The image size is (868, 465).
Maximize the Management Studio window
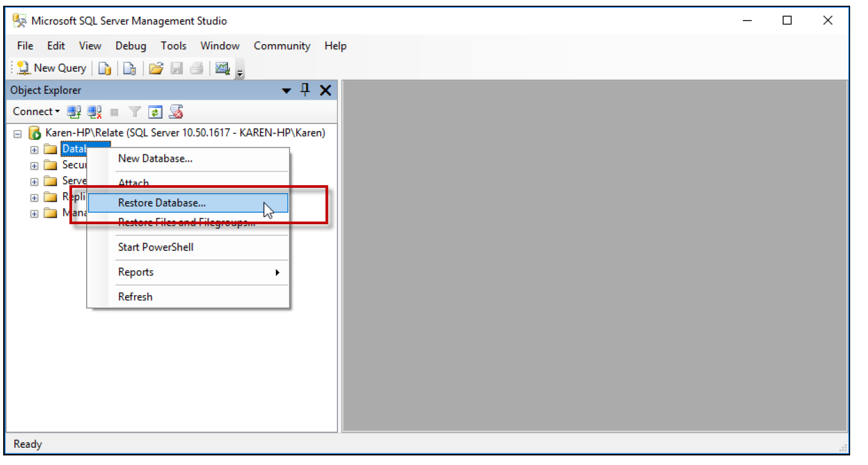pyautogui.click(x=787, y=20)
